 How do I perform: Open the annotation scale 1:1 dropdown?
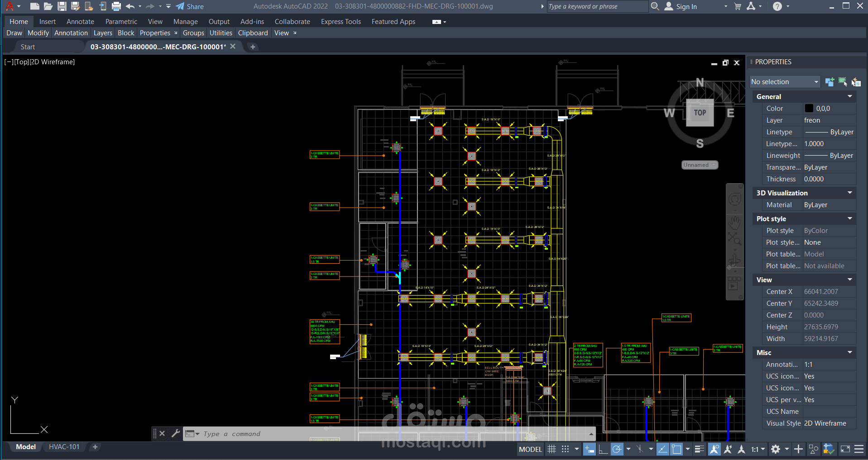coord(758,449)
